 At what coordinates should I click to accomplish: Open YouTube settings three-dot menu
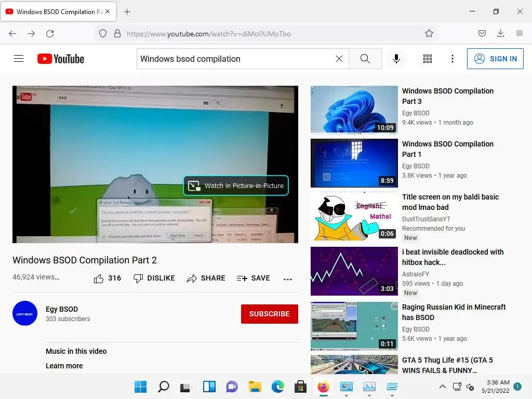[453, 59]
